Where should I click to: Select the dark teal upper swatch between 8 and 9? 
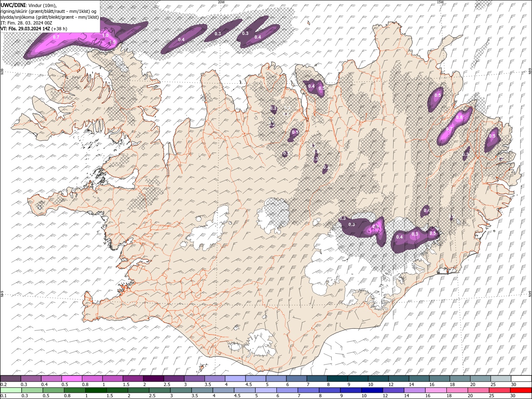tap(337, 379)
